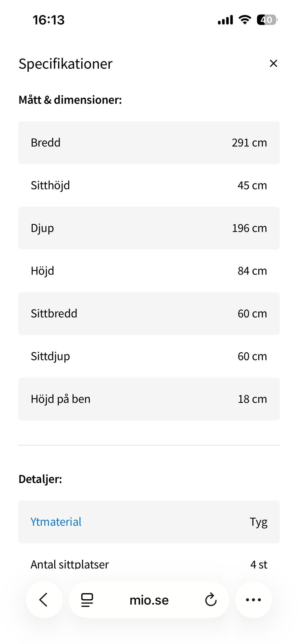Viewport: 298px width, 644px height.
Task: Tap the Detaljer section heading
Action: tap(40, 479)
